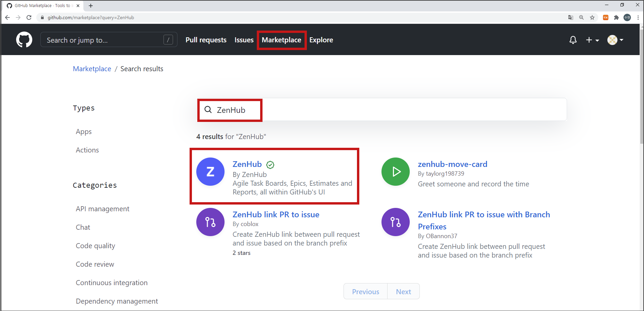Open the extensions puzzle icon
Image resolution: width=644 pixels, height=311 pixels.
616,17
